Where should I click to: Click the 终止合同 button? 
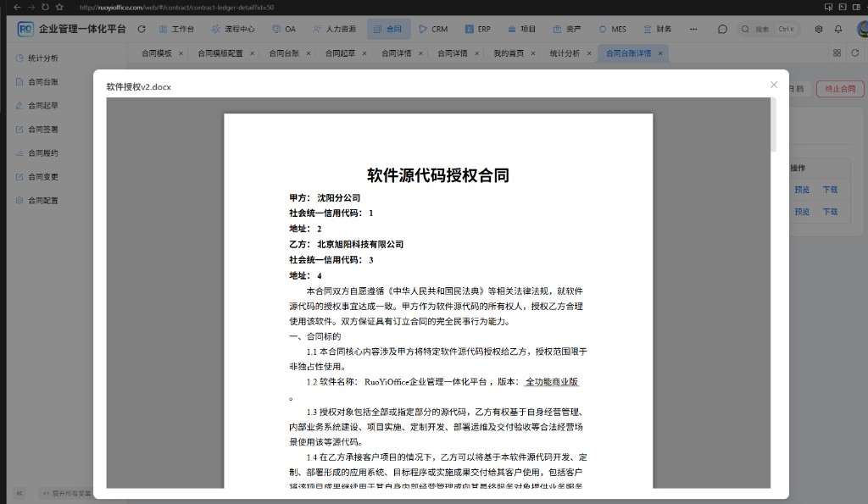click(840, 89)
